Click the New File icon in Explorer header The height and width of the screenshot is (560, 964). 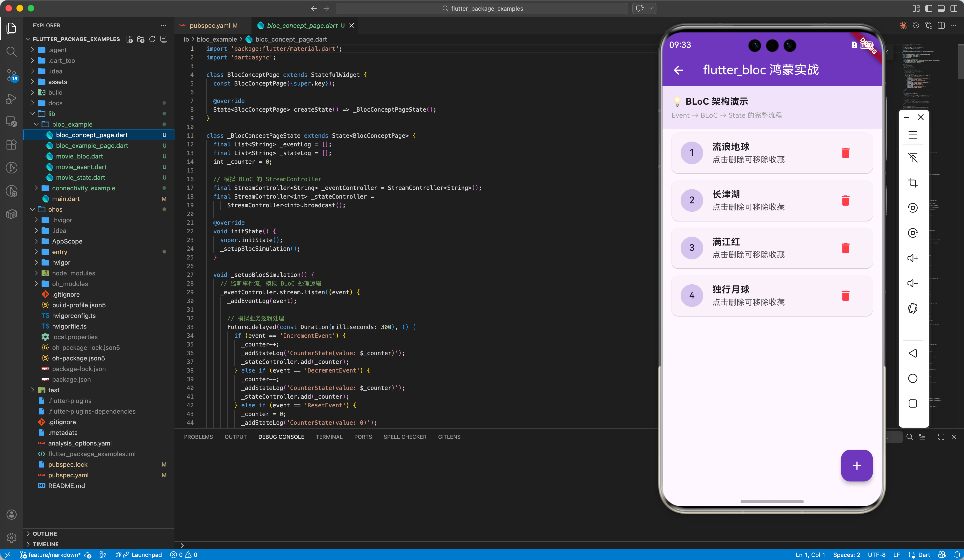pos(130,39)
